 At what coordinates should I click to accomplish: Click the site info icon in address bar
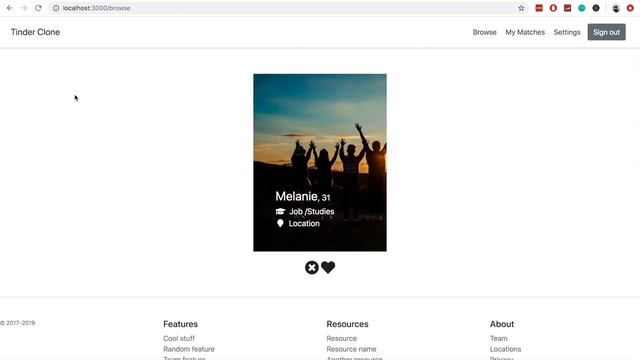(56, 8)
